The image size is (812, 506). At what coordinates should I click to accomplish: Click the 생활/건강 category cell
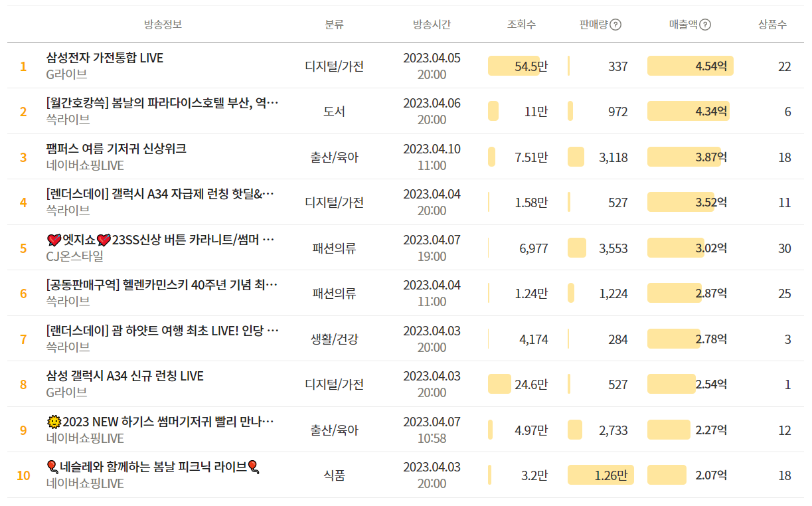334,339
